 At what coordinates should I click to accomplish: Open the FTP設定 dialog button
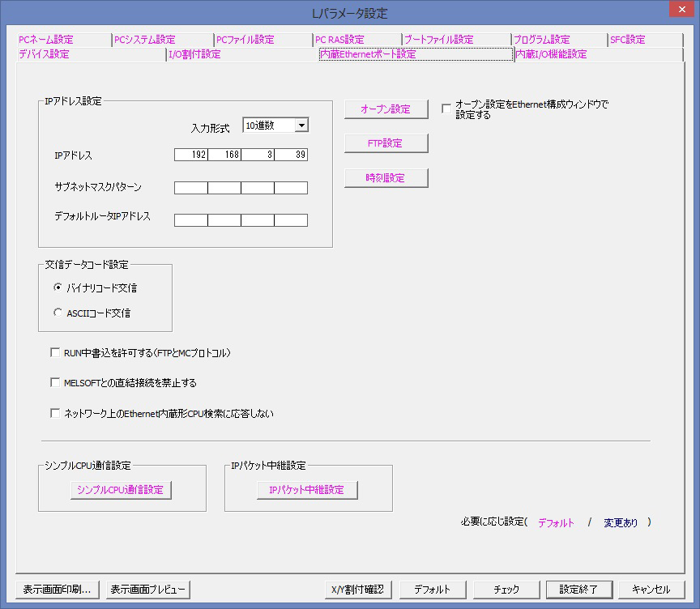point(386,143)
